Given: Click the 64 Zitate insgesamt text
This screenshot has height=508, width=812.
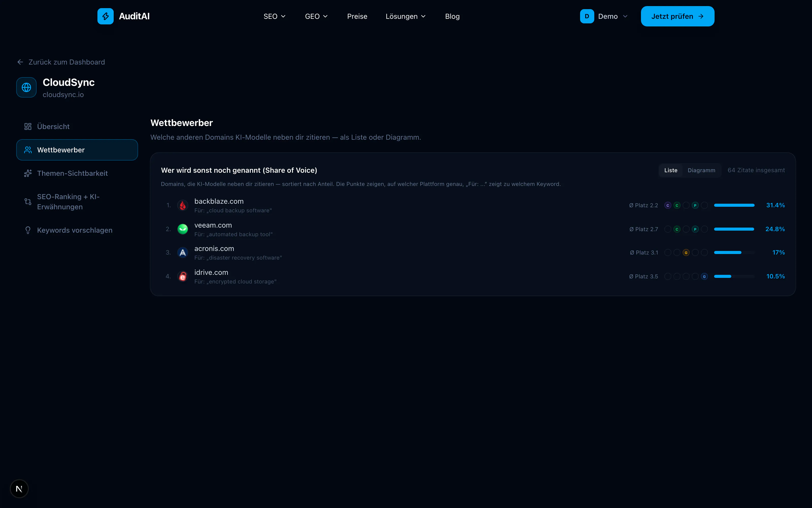Looking at the screenshot, I should [756, 170].
